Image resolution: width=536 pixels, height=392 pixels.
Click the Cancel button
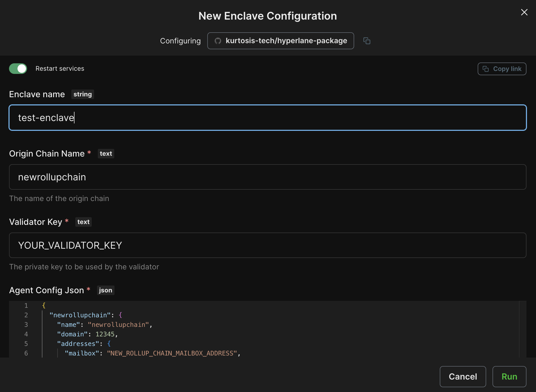click(463, 377)
